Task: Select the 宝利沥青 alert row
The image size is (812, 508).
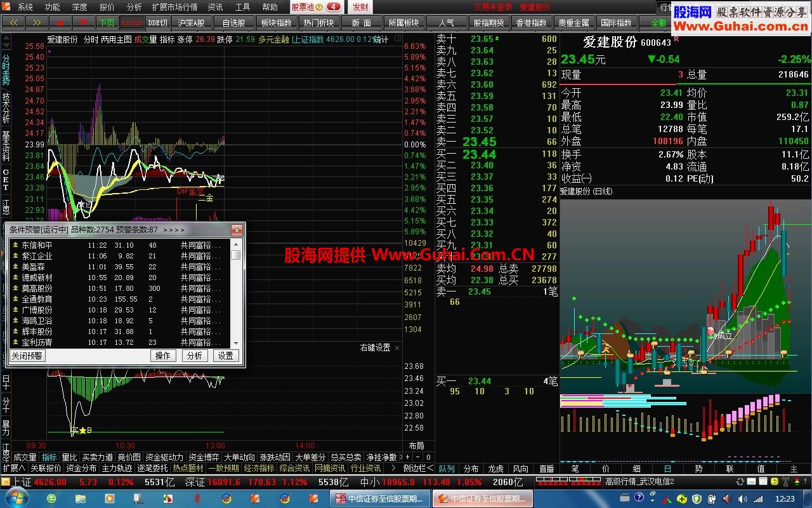Action: point(120,342)
